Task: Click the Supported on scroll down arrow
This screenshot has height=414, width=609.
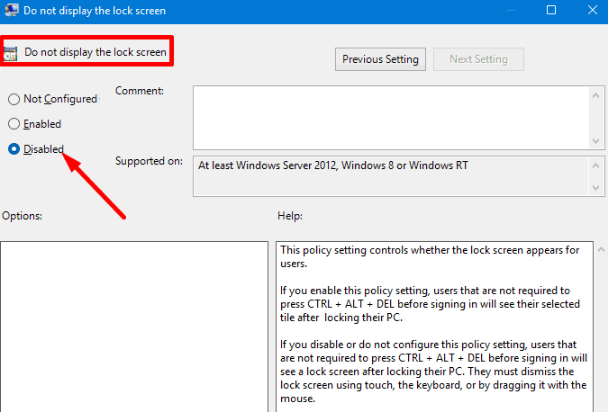Action: point(596,188)
